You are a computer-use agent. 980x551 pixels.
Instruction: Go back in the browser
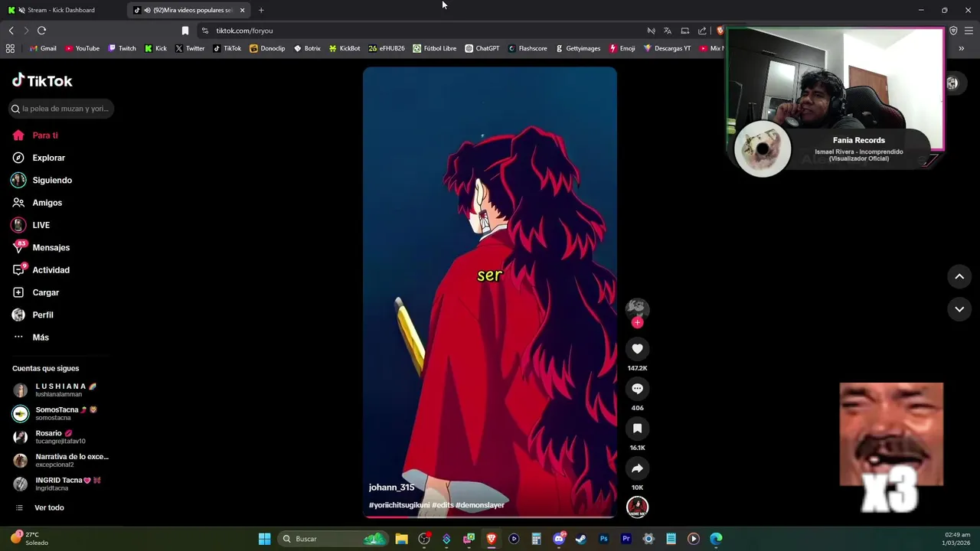pos(11,31)
